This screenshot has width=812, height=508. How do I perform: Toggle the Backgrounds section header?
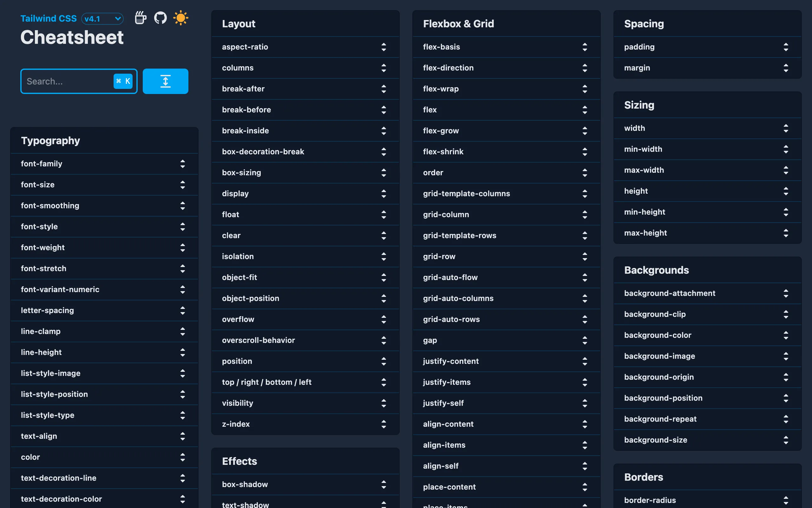708,270
